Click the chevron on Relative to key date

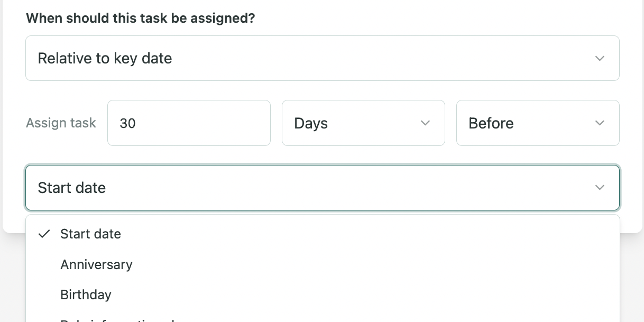[600, 58]
